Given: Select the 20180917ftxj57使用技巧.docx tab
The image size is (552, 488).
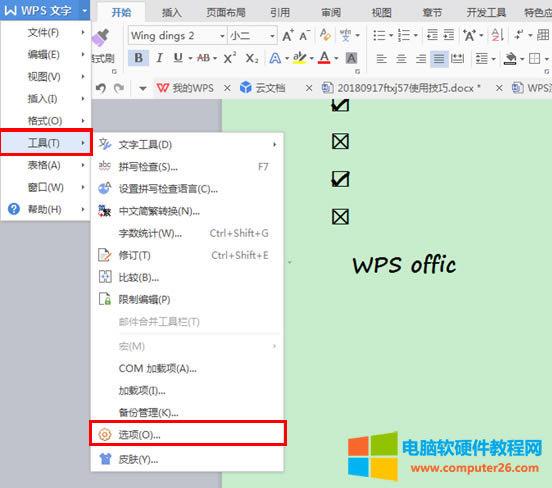Looking at the screenshot, I should [x=401, y=88].
